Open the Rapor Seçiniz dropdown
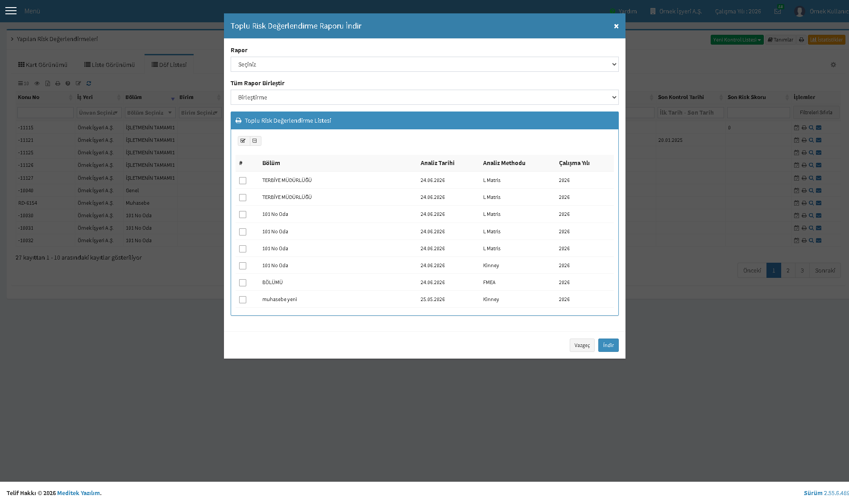 (x=424, y=64)
